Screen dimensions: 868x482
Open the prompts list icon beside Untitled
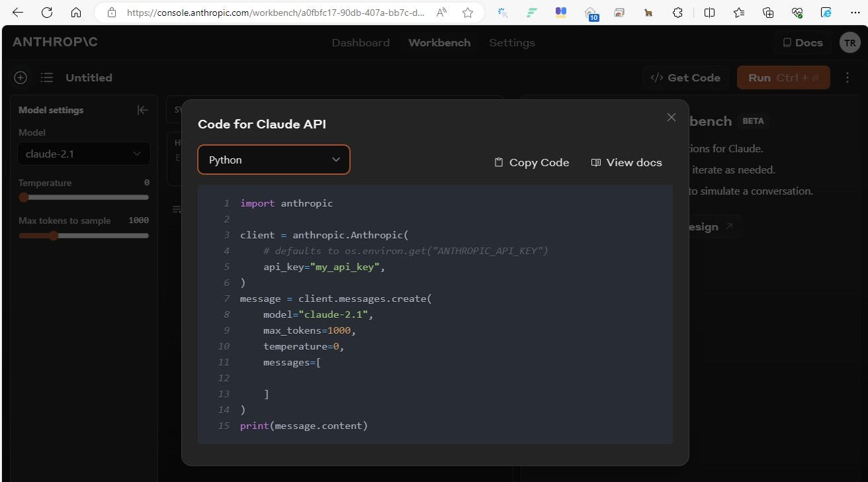pos(46,77)
